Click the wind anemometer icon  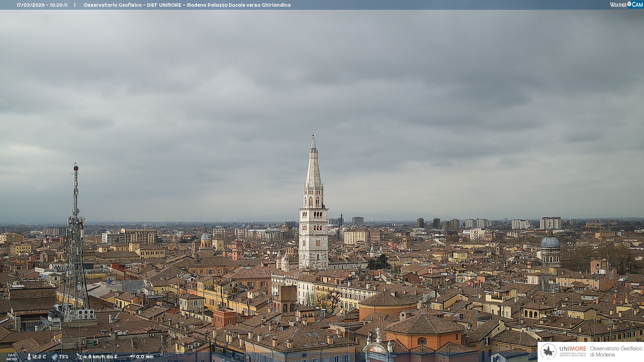coord(79,357)
